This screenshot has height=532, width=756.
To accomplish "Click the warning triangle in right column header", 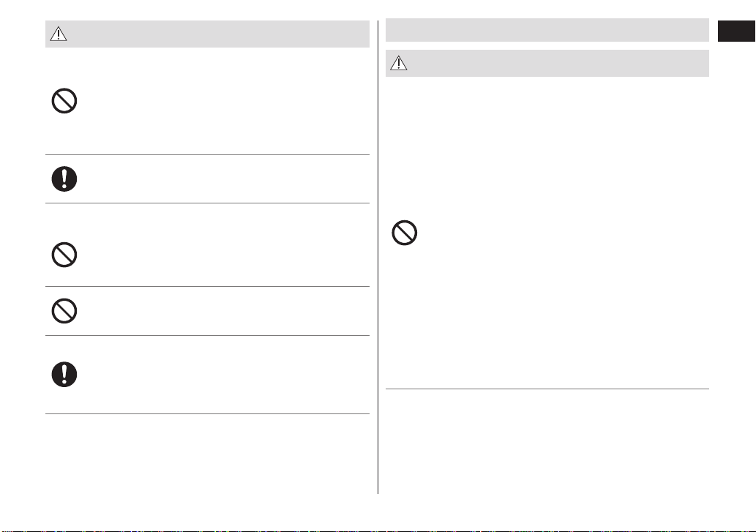I will point(399,63).
